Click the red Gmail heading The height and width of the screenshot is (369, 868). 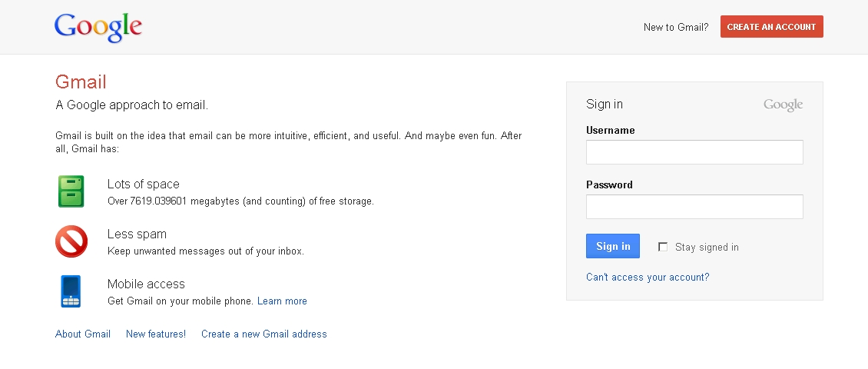(x=81, y=82)
